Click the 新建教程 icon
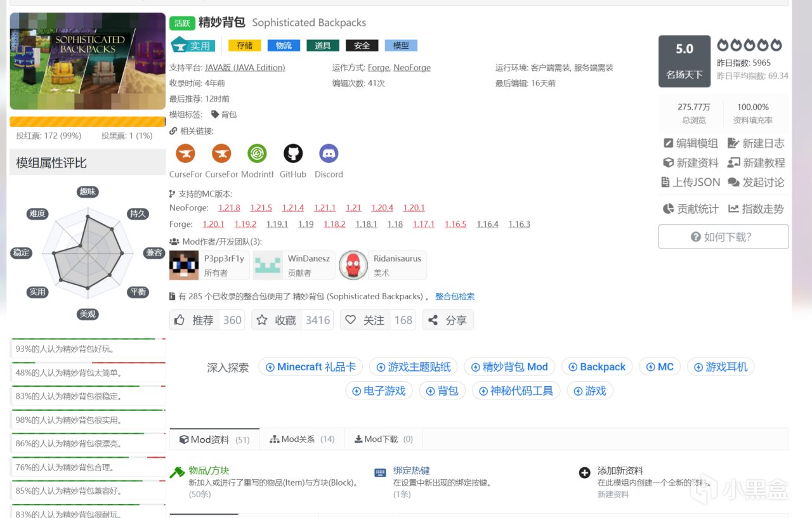The height and width of the screenshot is (518, 812). tap(733, 163)
